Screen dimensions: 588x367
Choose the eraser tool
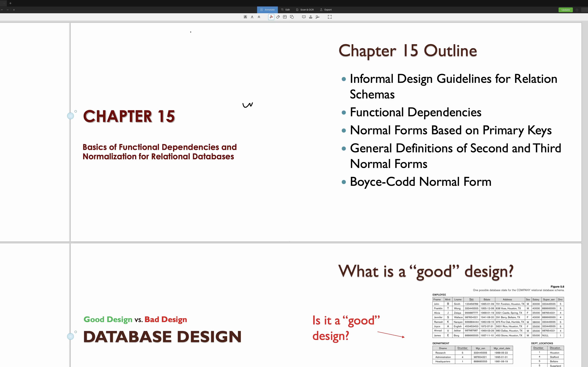pos(278,17)
